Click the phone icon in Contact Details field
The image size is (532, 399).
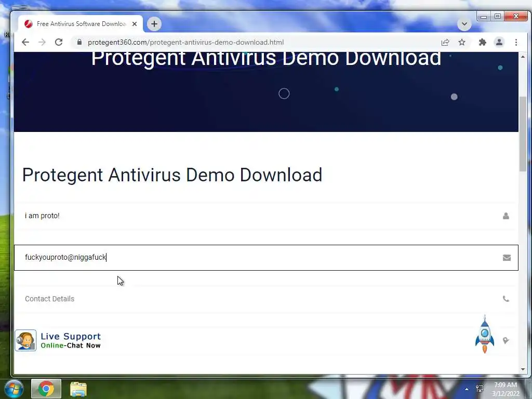[506, 299]
